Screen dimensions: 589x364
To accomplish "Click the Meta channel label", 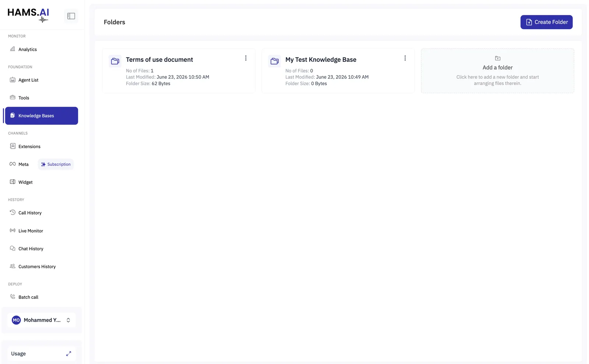I will [x=24, y=165].
